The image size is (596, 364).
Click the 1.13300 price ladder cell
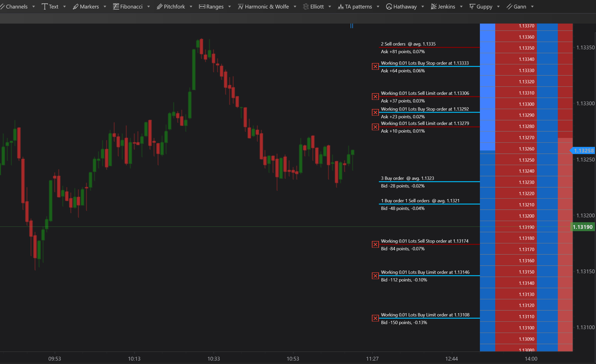(526, 104)
